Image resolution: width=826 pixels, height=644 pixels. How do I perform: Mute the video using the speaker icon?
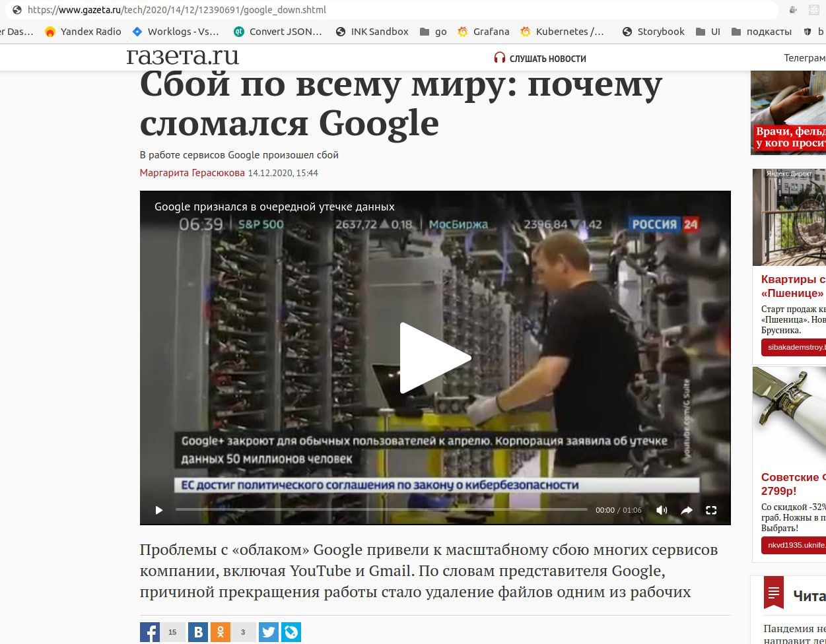point(662,510)
